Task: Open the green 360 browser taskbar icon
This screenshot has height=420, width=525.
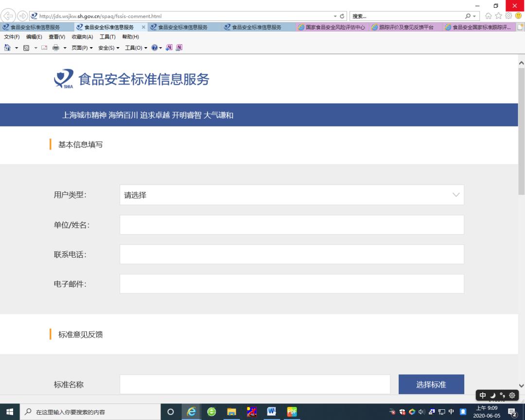Action: tap(211, 412)
